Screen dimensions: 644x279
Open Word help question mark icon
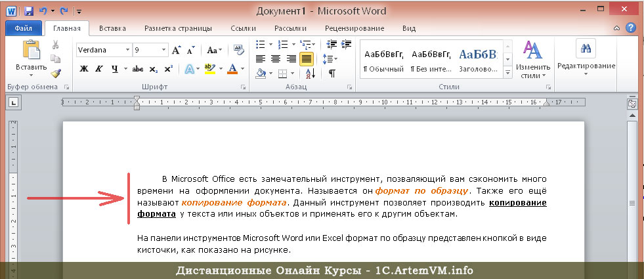630,28
